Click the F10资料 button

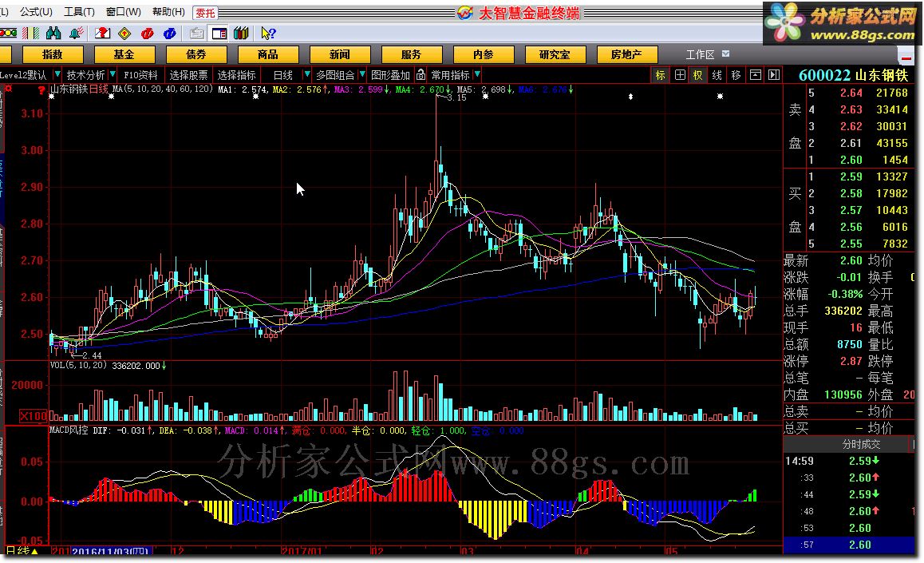[141, 75]
